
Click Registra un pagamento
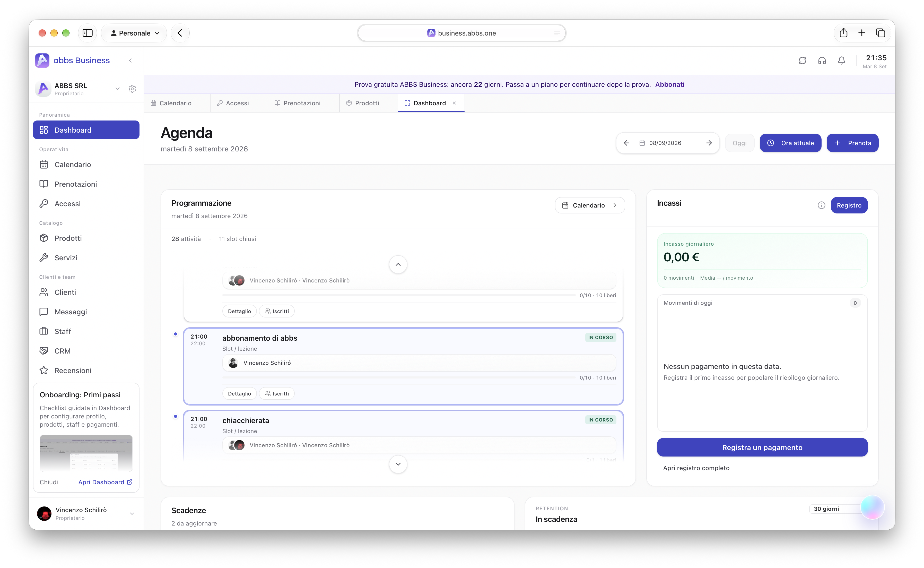[x=762, y=447]
